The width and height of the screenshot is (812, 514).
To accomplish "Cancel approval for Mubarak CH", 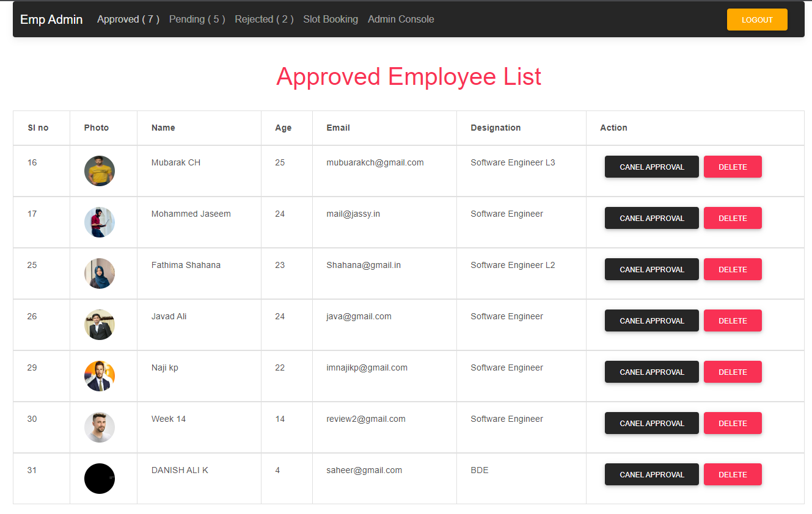I will 651,167.
